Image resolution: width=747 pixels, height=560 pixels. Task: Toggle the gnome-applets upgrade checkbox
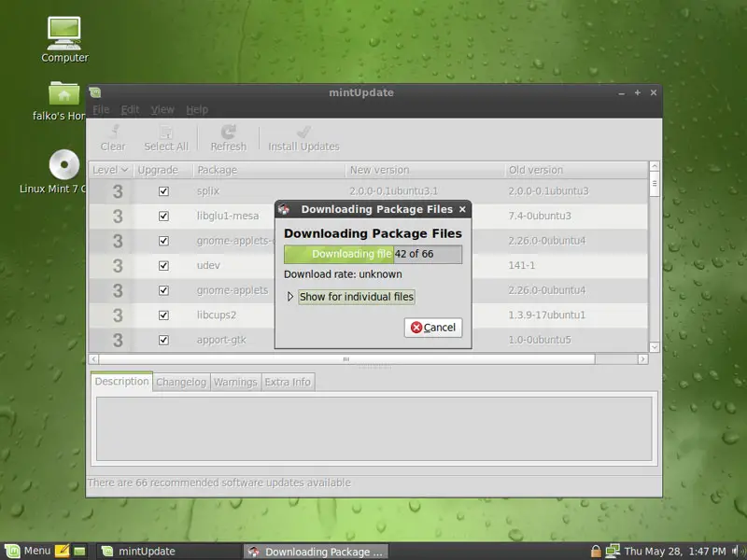coord(163,290)
